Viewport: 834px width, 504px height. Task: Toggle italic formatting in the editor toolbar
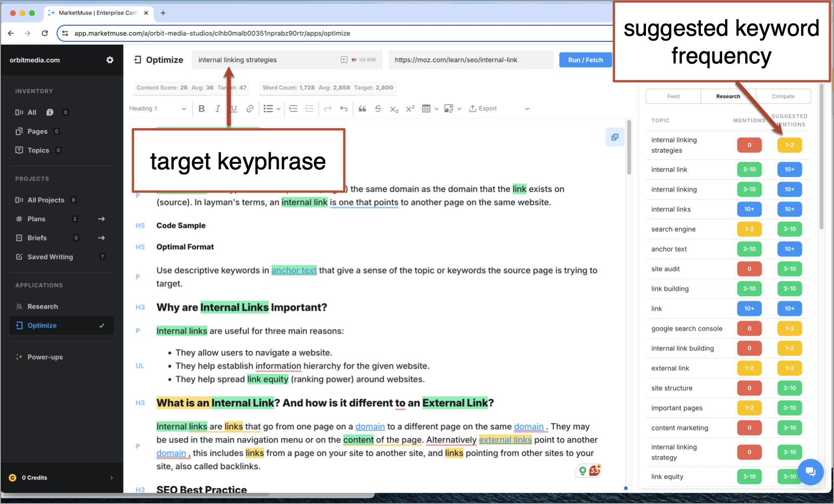pyautogui.click(x=217, y=108)
